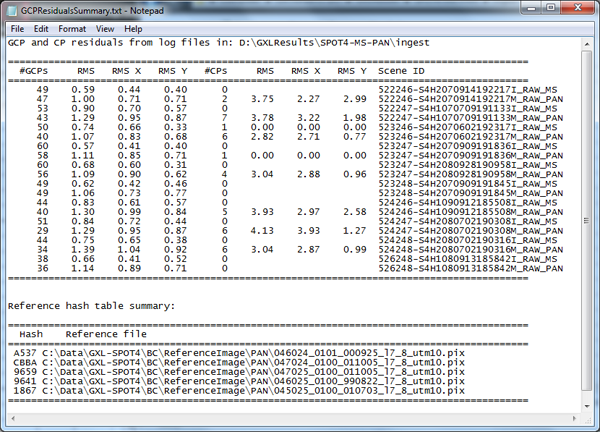The width and height of the screenshot is (600, 432).
Task: Click scene ID 522247-S4H1070709191133M_RAW_PAN
Action: 471,118
